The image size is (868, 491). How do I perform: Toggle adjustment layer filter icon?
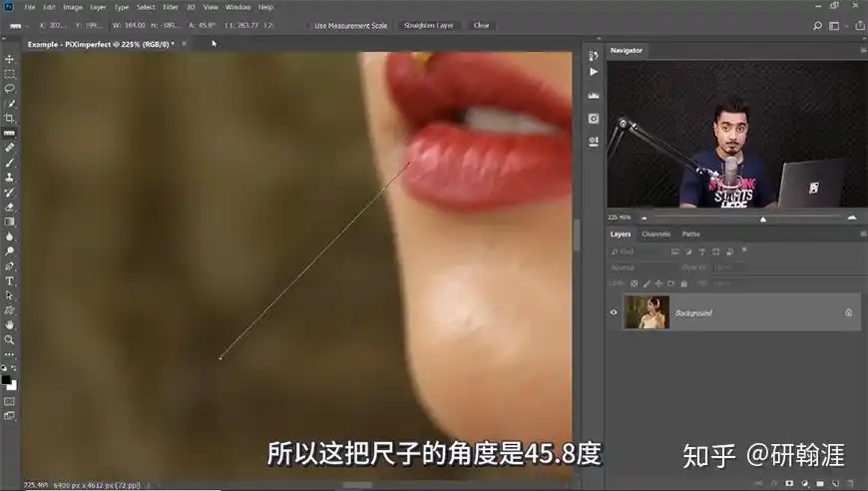[x=688, y=251]
